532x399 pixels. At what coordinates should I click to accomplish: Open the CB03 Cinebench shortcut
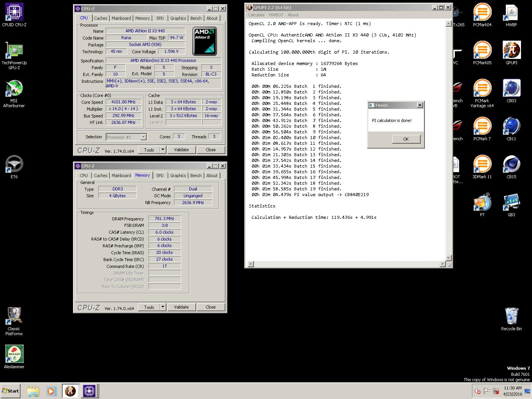point(511,91)
